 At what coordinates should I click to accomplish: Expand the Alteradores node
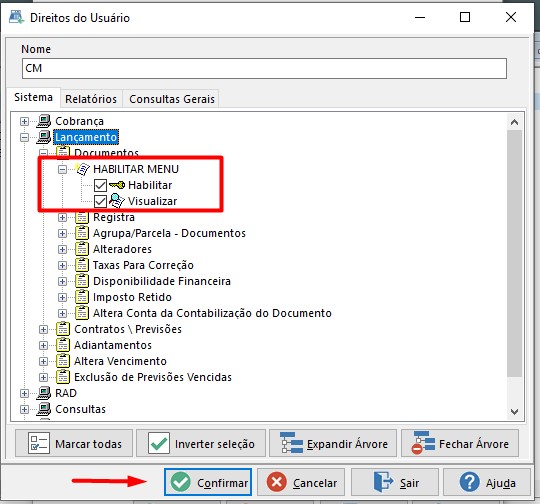point(62,249)
